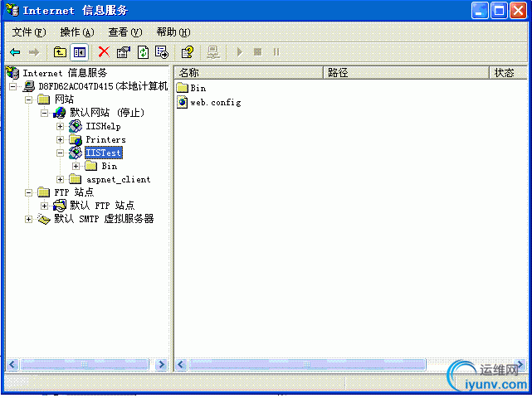Expand the aspnet_client node
Image resolution: width=532 pixels, height=398 pixels.
[60, 179]
